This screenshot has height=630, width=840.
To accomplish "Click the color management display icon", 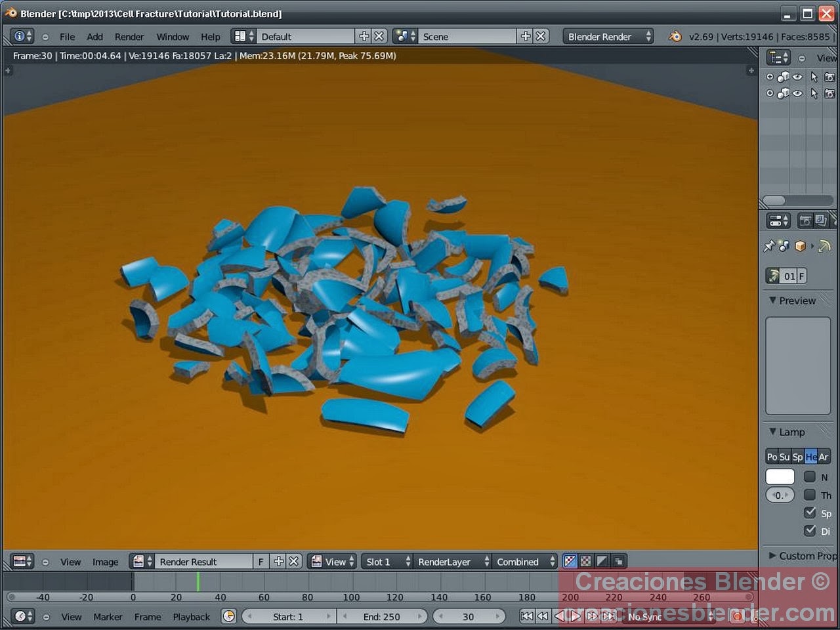I will point(570,561).
